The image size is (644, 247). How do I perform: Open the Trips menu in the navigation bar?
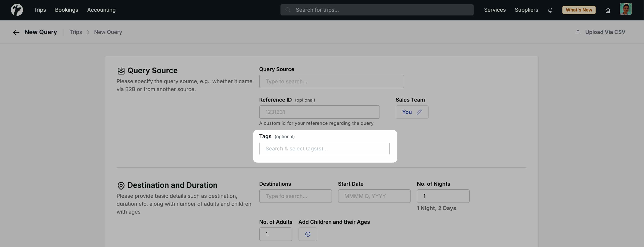(39, 10)
